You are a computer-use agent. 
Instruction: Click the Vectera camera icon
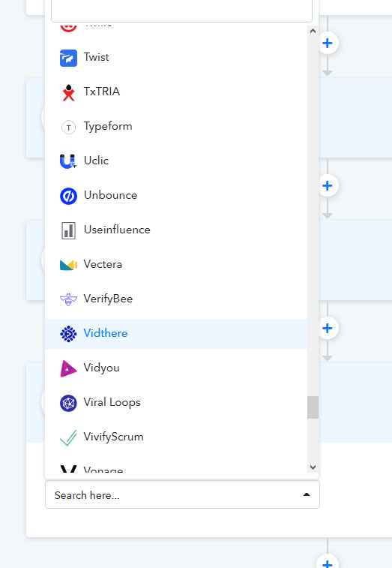[68, 265]
